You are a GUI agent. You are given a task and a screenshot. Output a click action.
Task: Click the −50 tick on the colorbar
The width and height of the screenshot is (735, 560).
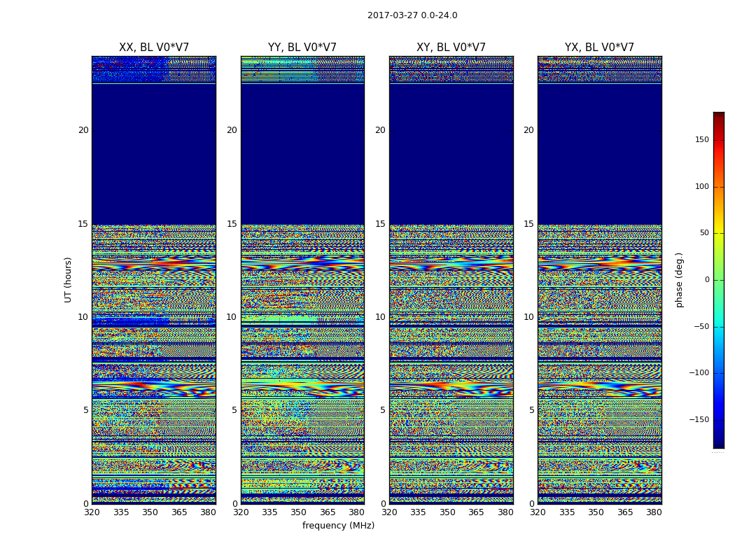pyautogui.click(x=701, y=326)
